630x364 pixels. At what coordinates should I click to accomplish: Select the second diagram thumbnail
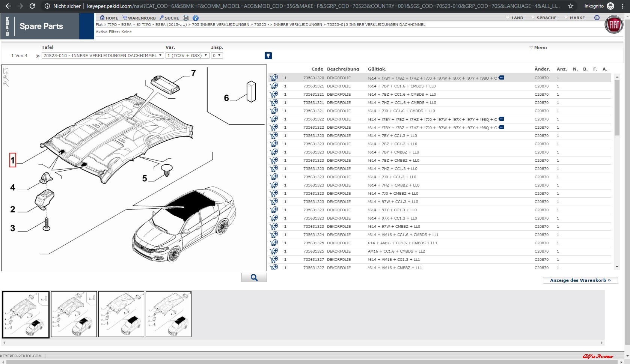(74, 314)
